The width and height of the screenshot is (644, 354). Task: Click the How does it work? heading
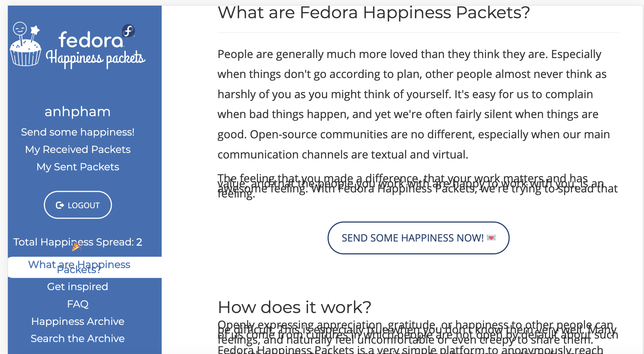(x=294, y=307)
